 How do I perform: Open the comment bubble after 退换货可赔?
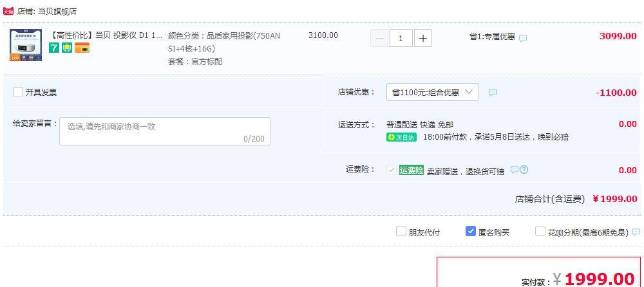(514, 170)
